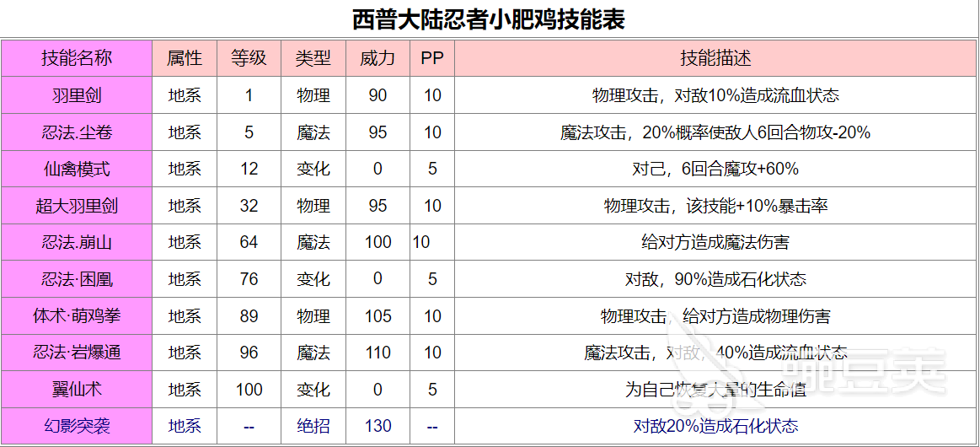Image resolution: width=980 pixels, height=447 pixels.
Task: Click level value 100 for 翼仙术
Action: (x=249, y=390)
